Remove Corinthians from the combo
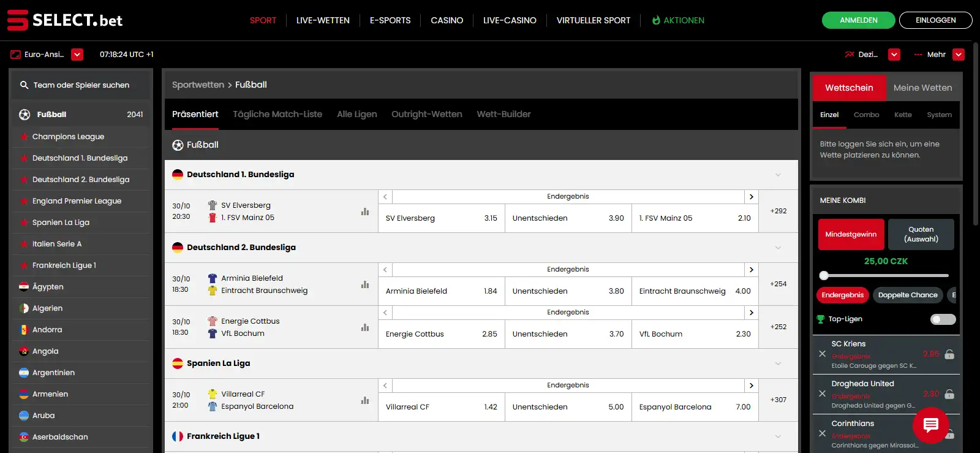Viewport: 980px width, 453px height. coord(822,433)
